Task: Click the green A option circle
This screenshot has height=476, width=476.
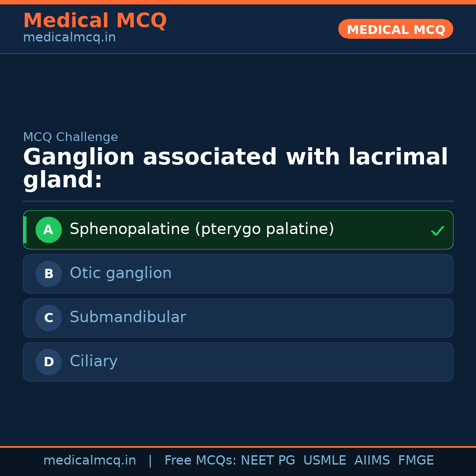Action: 48,230
